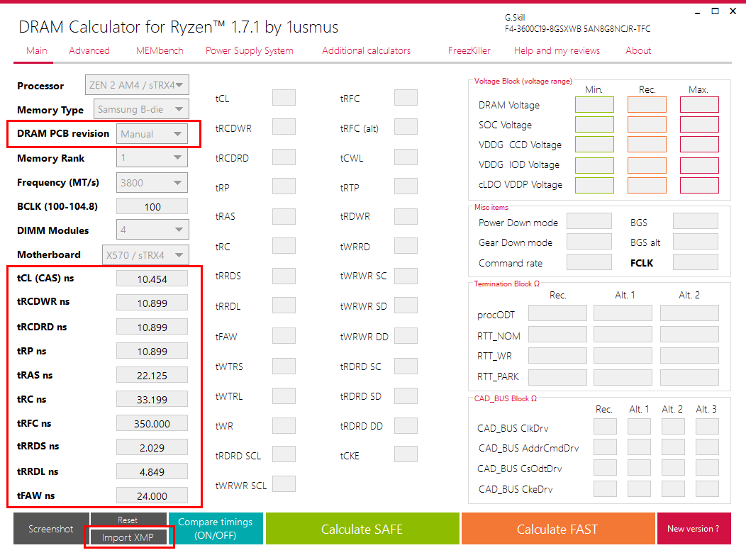Go to the Power Supply System tab
The image size is (746, 560).
(249, 50)
